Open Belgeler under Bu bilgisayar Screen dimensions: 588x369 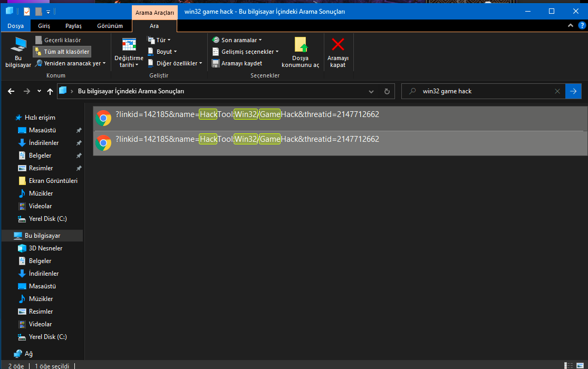coord(35,261)
